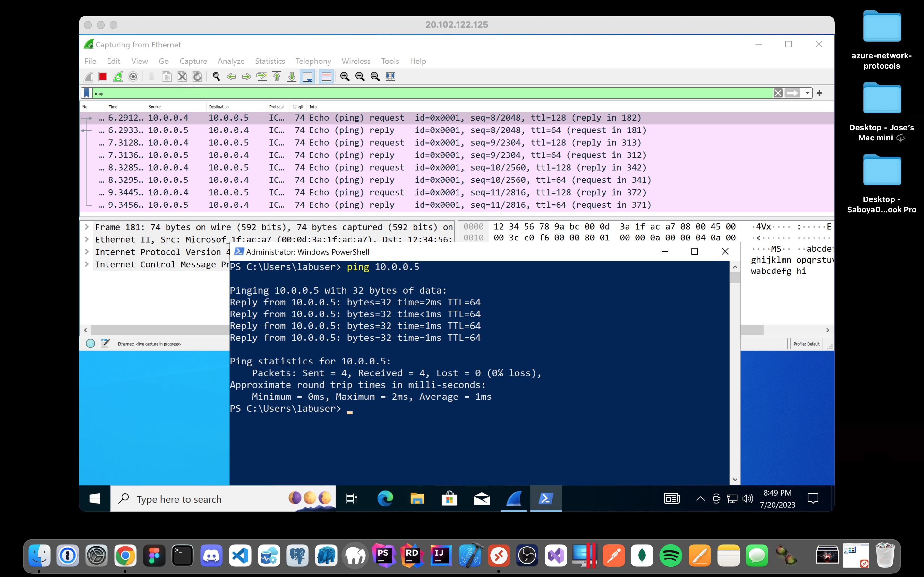Screen dimensions: 924x577
Task: Click the Find a packet magnifier
Action: pos(216,77)
